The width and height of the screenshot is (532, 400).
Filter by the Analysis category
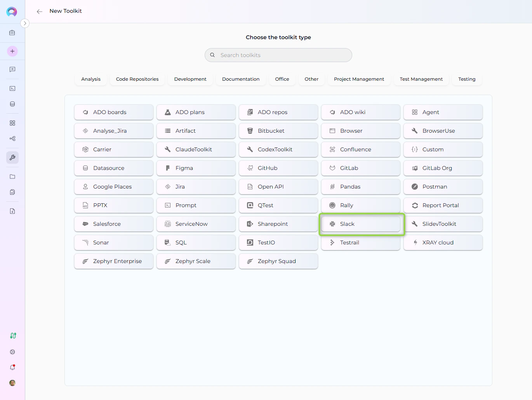click(x=91, y=79)
